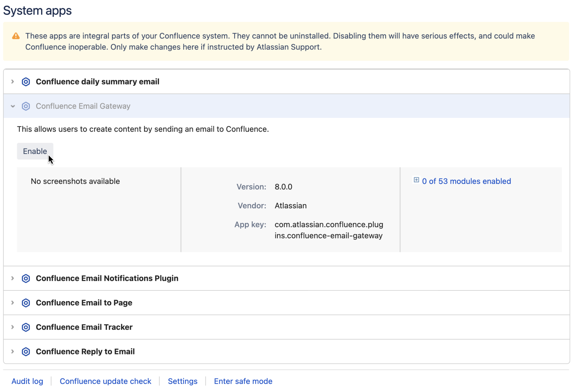The image size is (573, 392).
Task: Open the Settings link in footer
Action: (x=182, y=381)
